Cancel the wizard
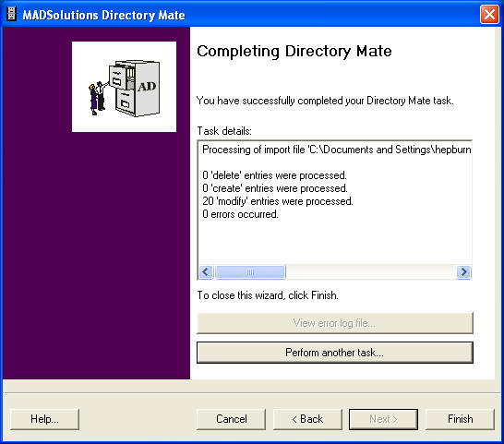The image size is (504, 444). (231, 419)
